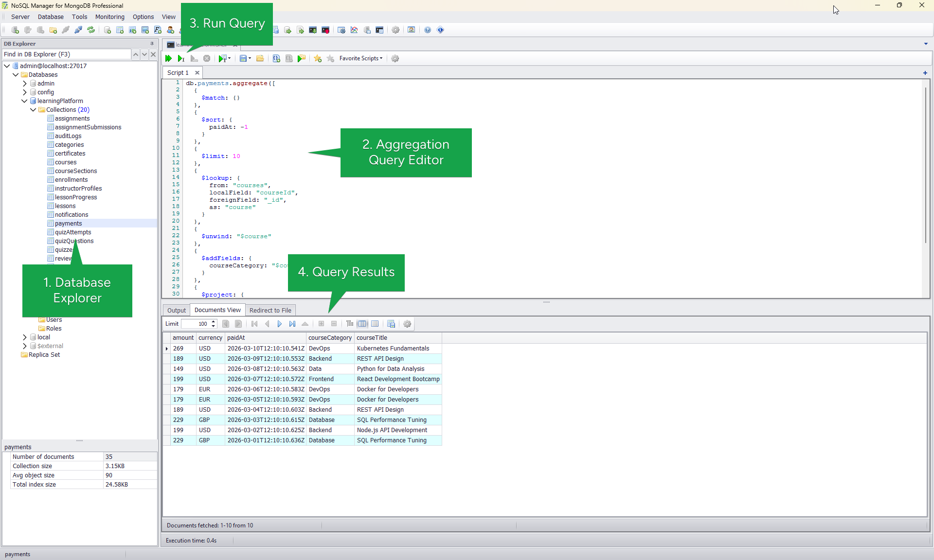Click the script editor settings gear icon

[x=395, y=58]
